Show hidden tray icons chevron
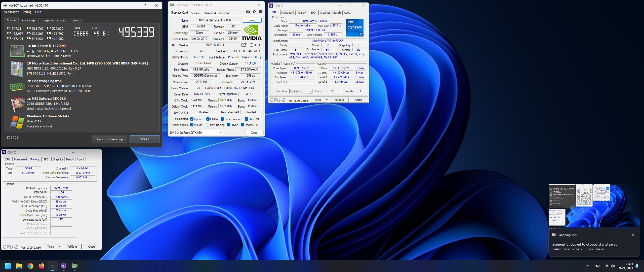The height and width of the screenshot is (272, 644). click(588, 266)
